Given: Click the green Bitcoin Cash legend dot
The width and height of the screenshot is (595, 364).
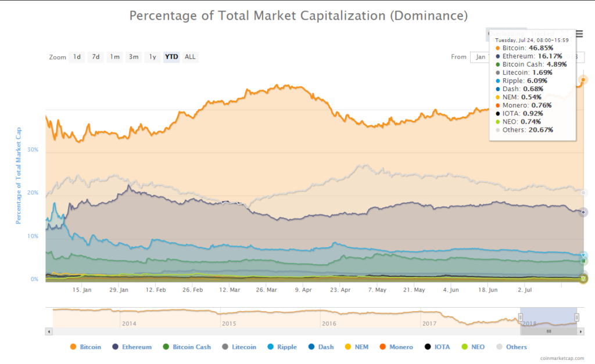Looking at the screenshot, I should point(165,347).
